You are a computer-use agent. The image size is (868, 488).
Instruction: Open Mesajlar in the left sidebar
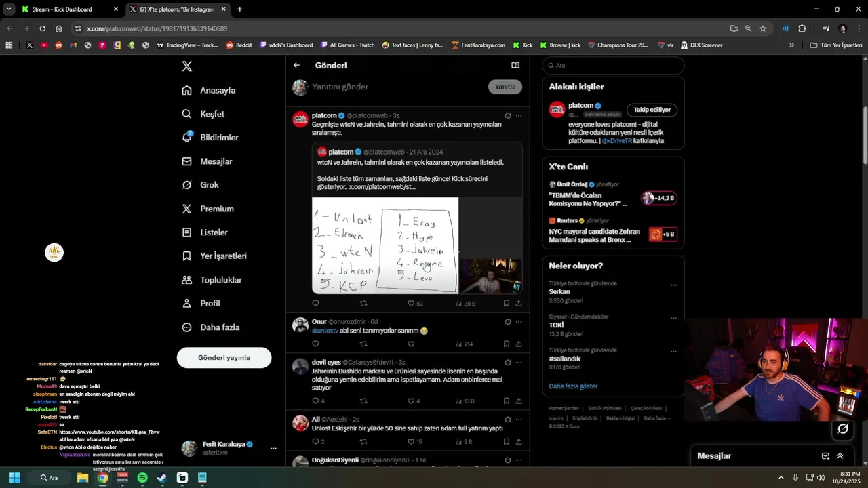(207, 161)
